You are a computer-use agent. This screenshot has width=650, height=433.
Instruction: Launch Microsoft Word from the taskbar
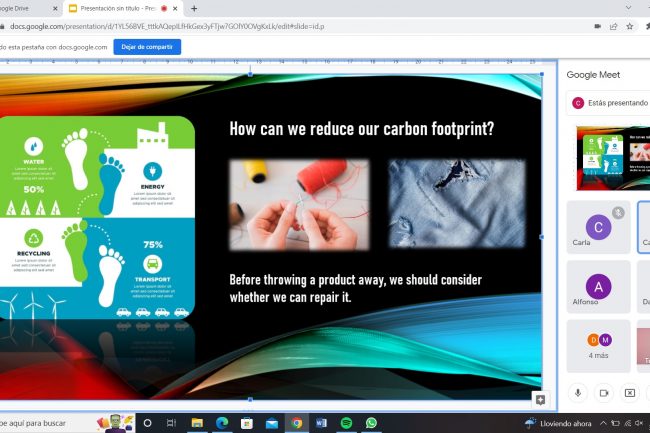(321, 423)
